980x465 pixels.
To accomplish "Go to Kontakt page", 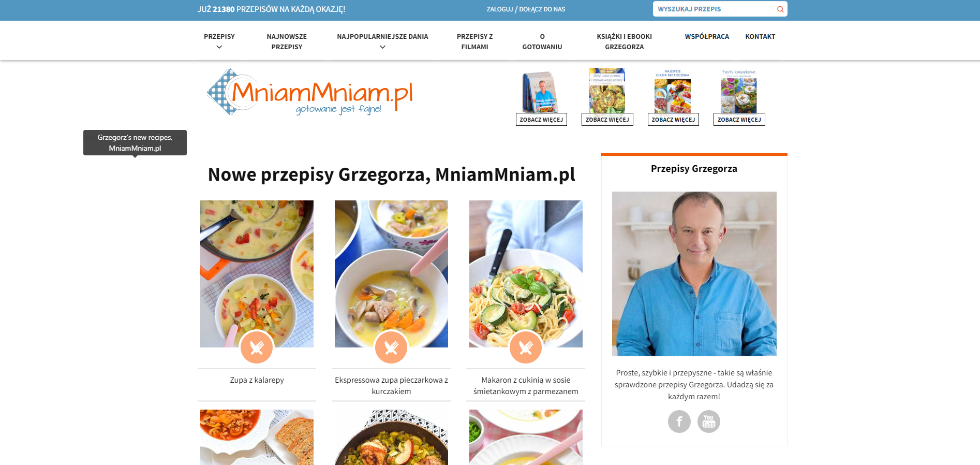I will [x=760, y=36].
